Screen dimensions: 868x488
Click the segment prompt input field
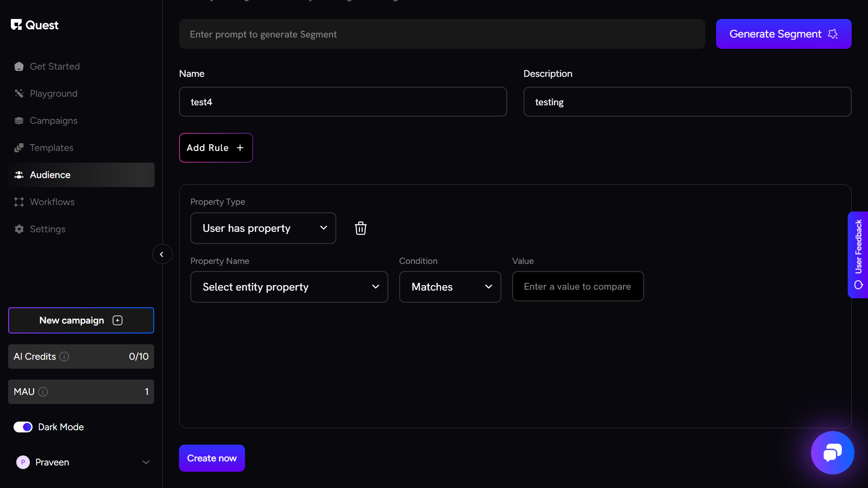pos(442,34)
